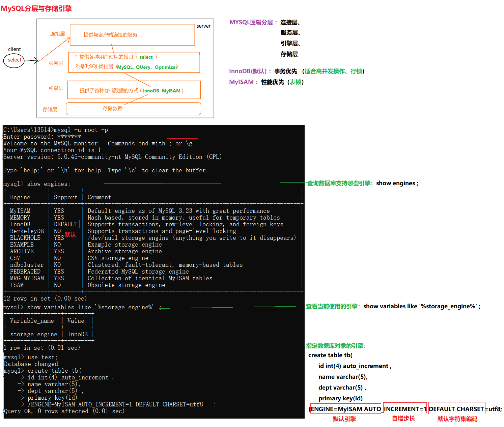Click the 'server' label in diagram
504x427 pixels.
click(x=203, y=26)
